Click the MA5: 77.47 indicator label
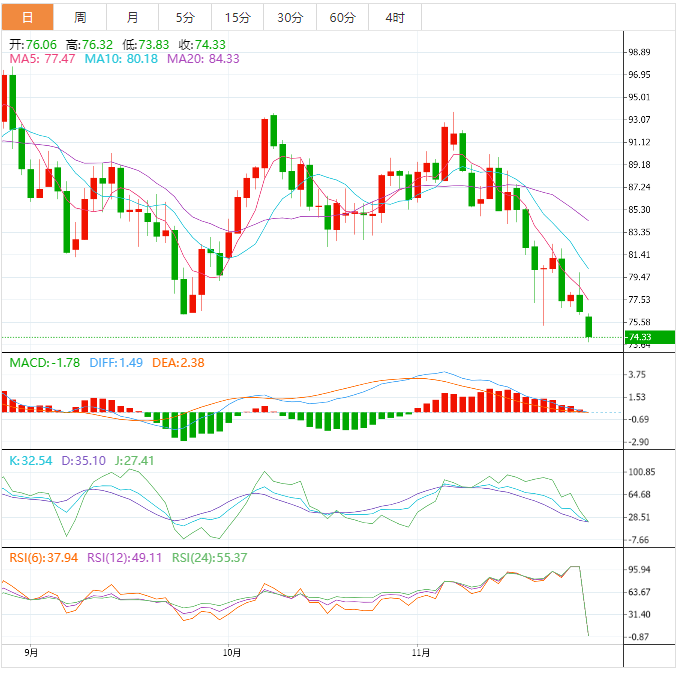This screenshot has width=678, height=676. click(x=42, y=58)
